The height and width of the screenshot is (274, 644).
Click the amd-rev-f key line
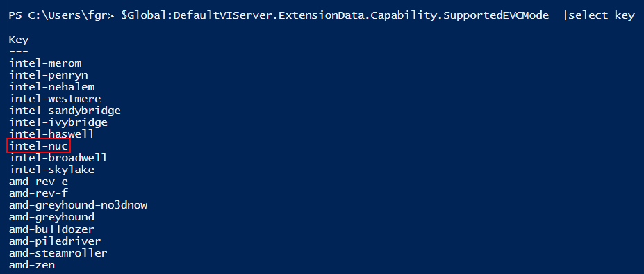tap(39, 193)
